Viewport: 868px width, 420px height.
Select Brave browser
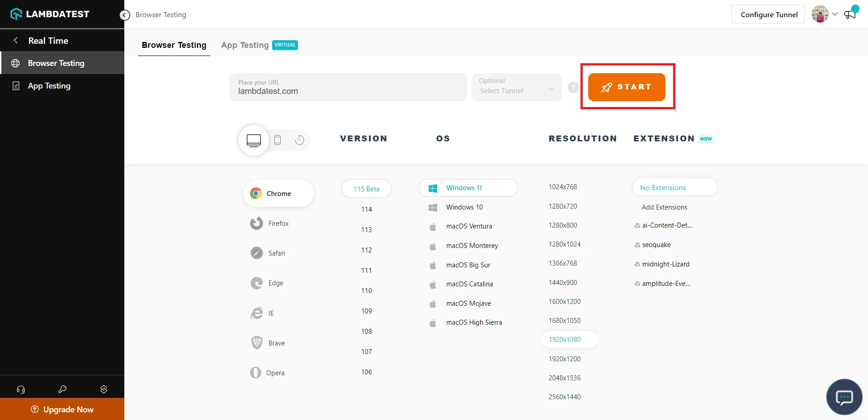(268, 343)
